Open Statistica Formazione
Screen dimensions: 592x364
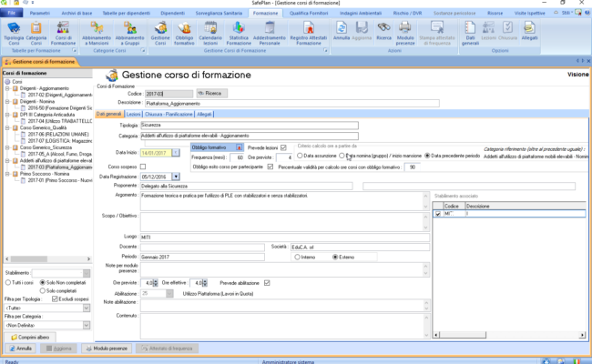[x=239, y=33]
